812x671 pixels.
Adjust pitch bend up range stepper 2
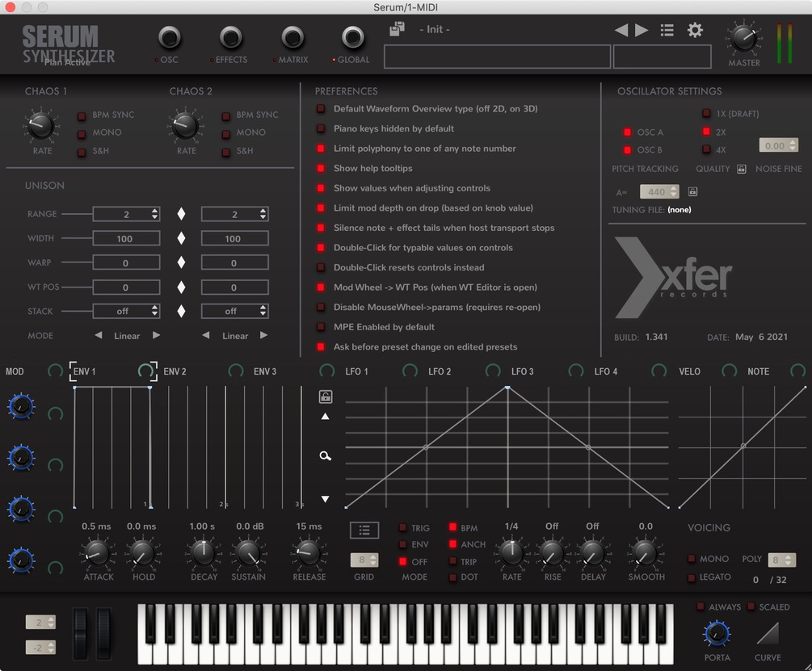pos(51,623)
